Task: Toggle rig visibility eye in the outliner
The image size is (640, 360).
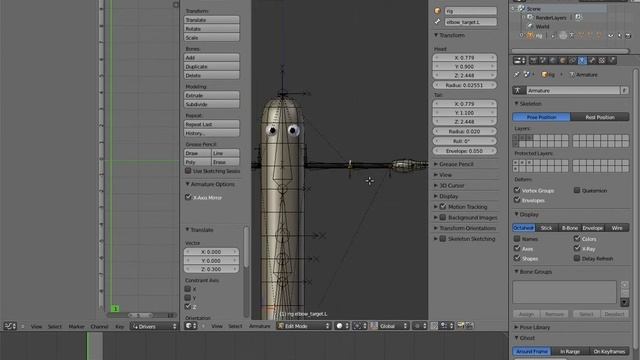Action: point(611,36)
